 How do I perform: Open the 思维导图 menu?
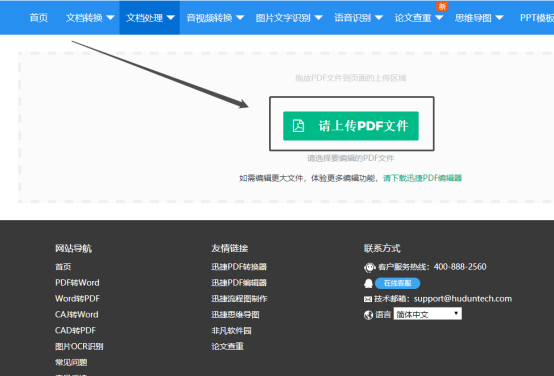(479, 18)
